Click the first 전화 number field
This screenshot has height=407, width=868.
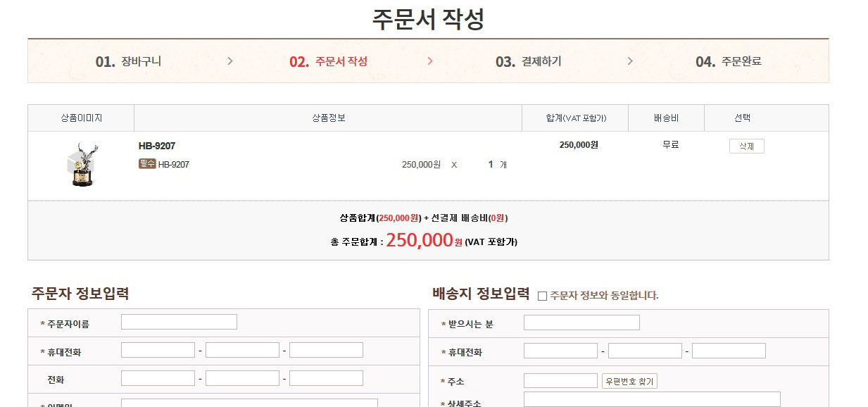(x=158, y=379)
